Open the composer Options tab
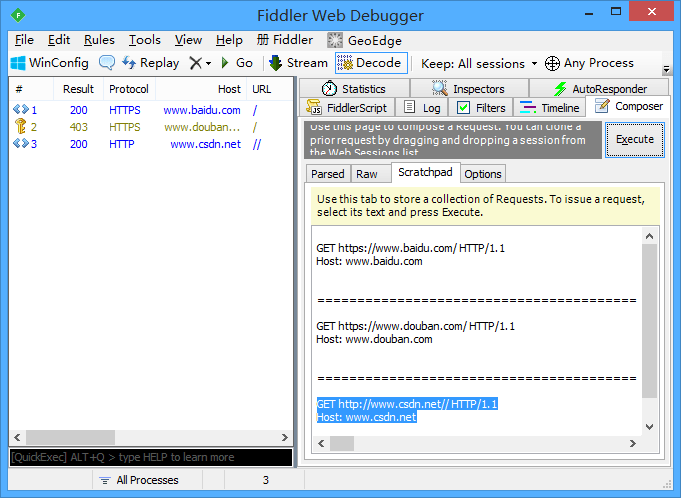The image size is (681, 498). 483,174
